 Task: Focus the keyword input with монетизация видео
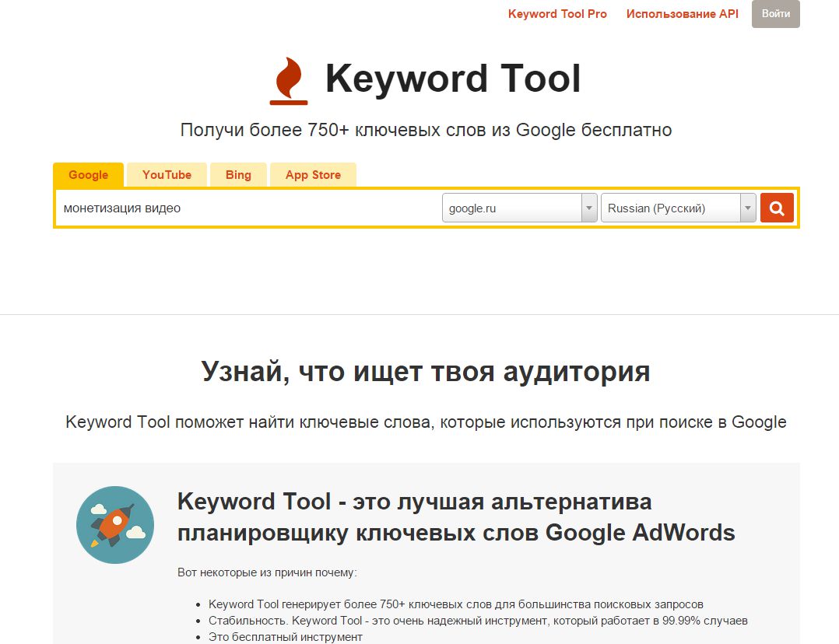[247, 208]
